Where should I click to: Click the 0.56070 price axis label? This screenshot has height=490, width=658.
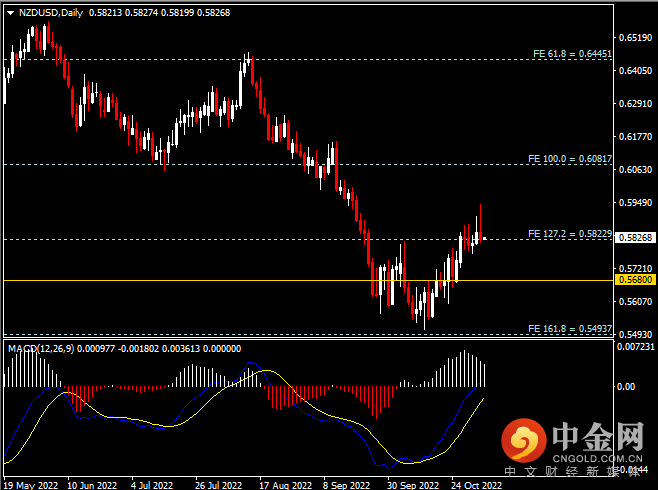(x=635, y=302)
